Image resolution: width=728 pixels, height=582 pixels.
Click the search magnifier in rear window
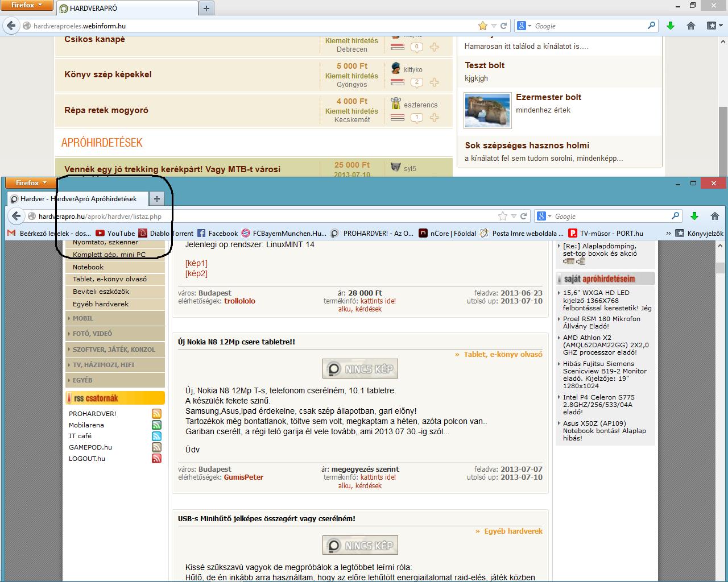pos(651,26)
